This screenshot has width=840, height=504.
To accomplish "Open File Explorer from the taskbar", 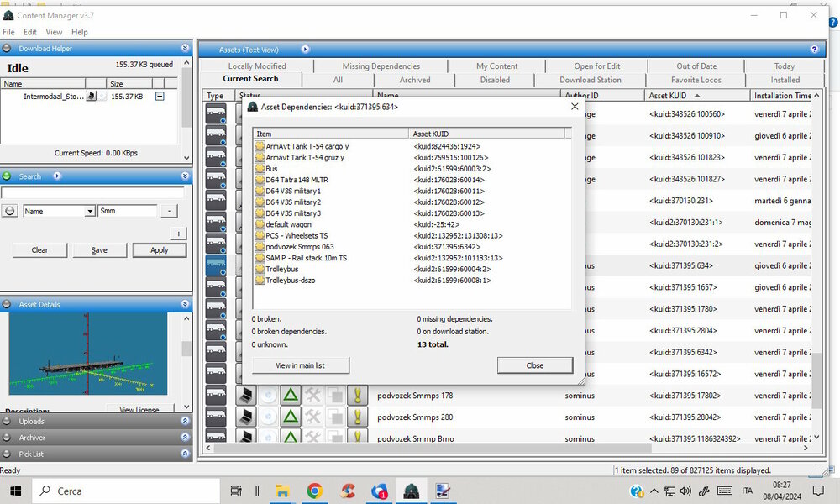I will (x=282, y=491).
